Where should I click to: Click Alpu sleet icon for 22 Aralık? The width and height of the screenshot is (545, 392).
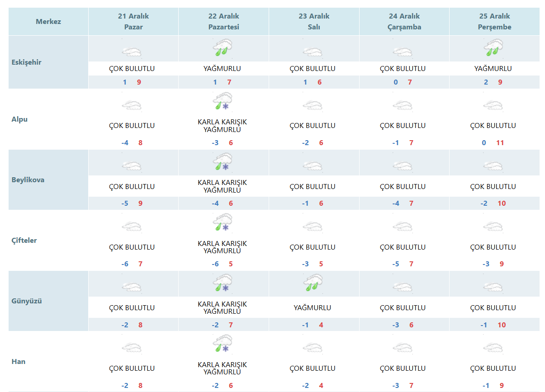(223, 102)
